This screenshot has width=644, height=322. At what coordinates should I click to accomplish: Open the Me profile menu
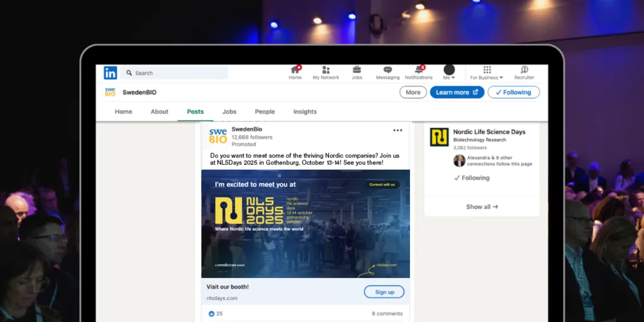[449, 72]
